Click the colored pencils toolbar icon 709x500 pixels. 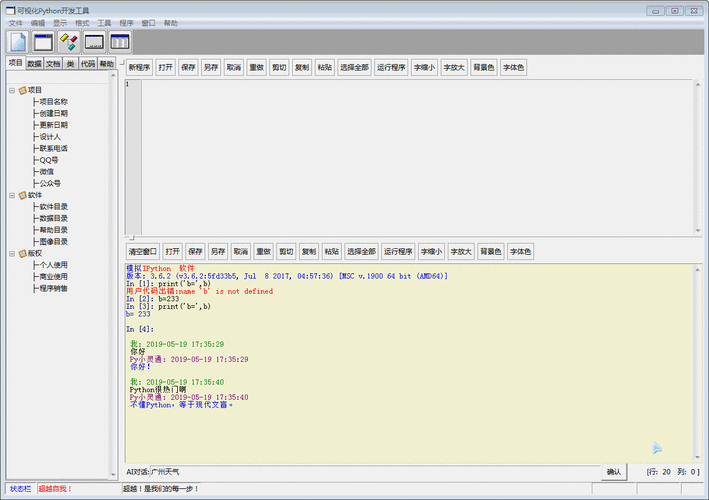tap(69, 42)
